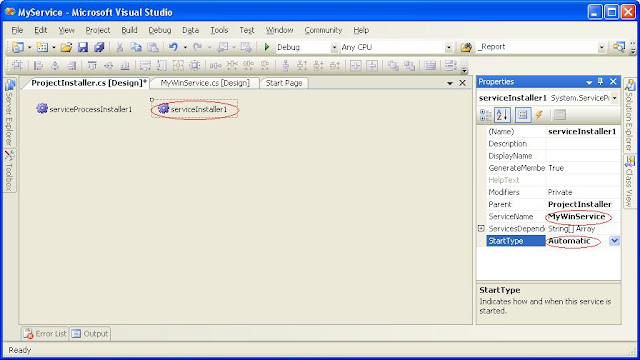Select the GenerateMember property row
Image resolution: width=640 pixels, height=360 pixels.
553,168
